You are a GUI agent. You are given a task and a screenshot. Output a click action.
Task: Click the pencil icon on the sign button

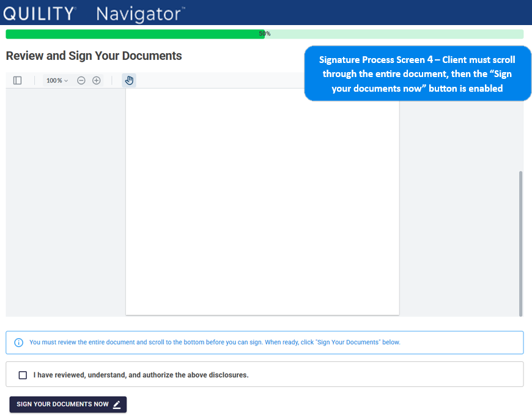(117, 404)
